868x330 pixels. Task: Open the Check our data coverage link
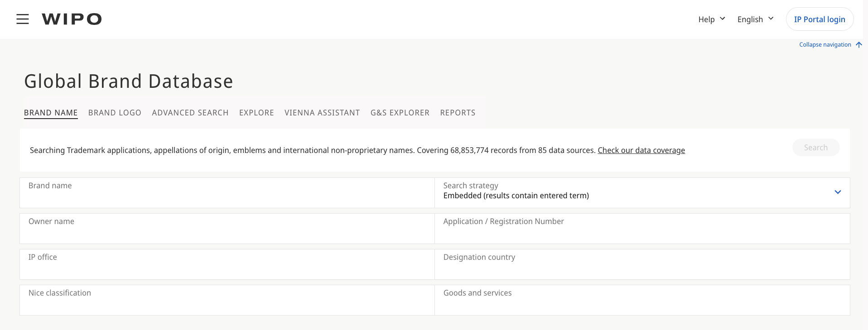pos(641,150)
